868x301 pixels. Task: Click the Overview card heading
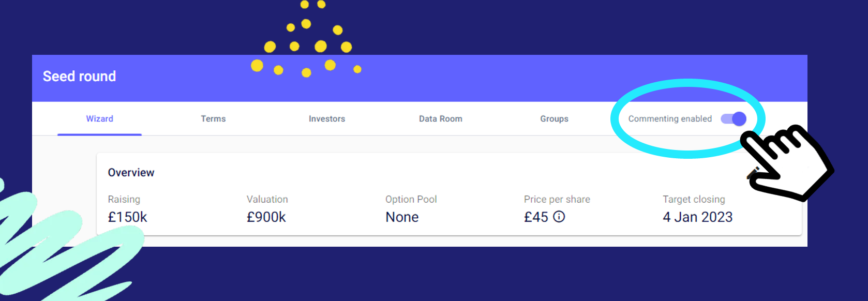[x=131, y=173]
